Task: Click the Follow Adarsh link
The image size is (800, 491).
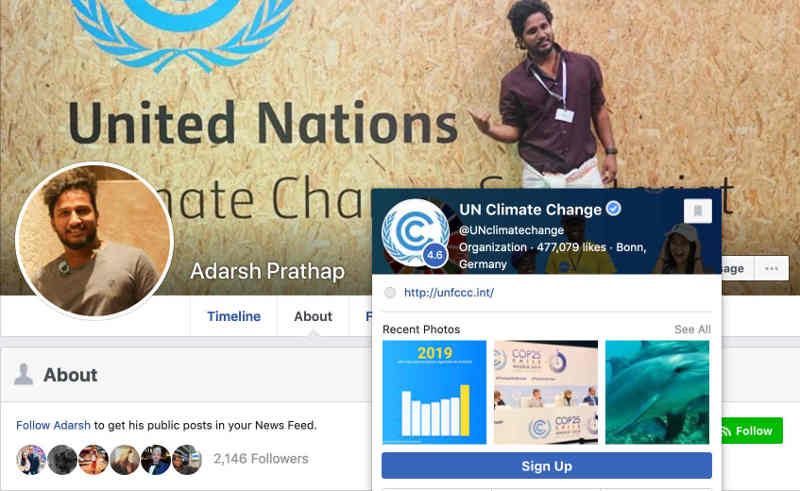Action: tap(53, 425)
